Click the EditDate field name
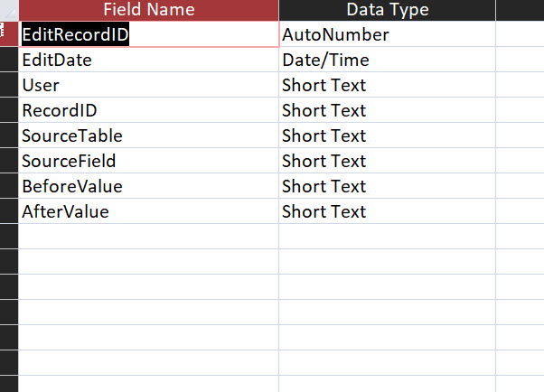 click(x=57, y=61)
